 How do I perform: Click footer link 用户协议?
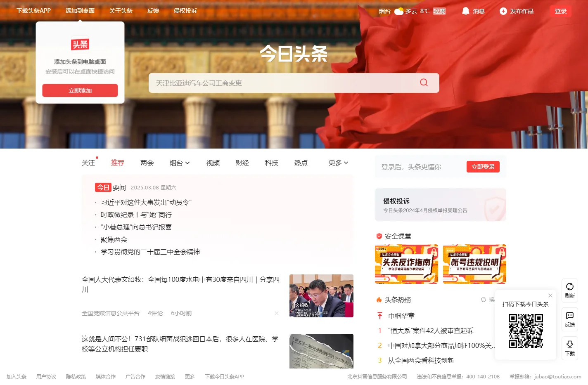coord(46,376)
